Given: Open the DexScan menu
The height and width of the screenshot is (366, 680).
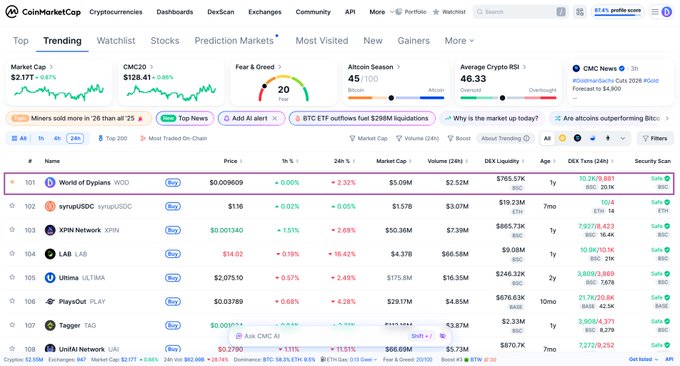Looking at the screenshot, I should 221,12.
